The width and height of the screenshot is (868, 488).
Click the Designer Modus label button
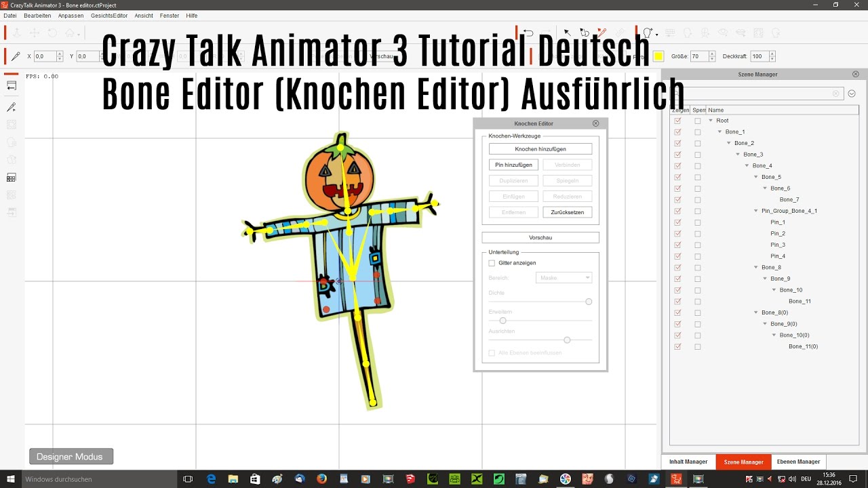tap(71, 457)
